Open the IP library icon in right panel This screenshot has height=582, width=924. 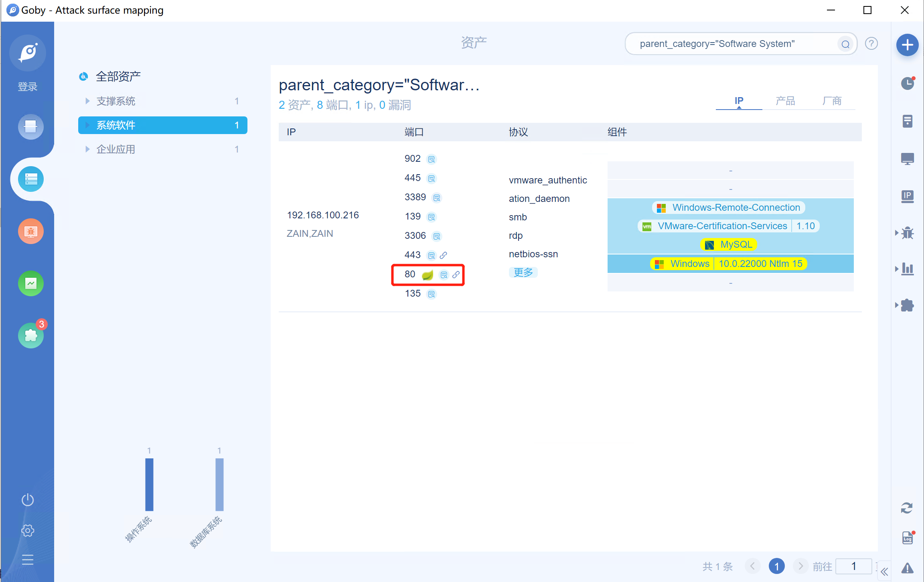point(908,196)
